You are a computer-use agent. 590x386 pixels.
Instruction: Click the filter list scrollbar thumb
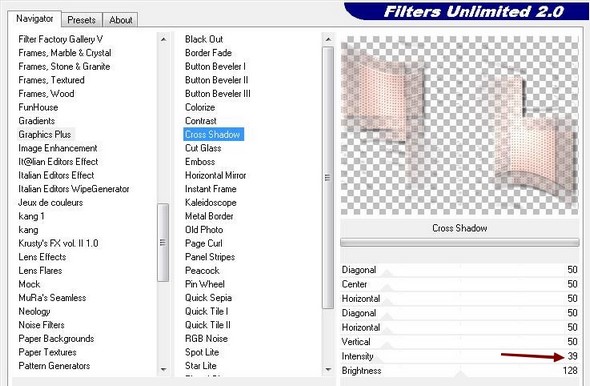[x=328, y=177]
